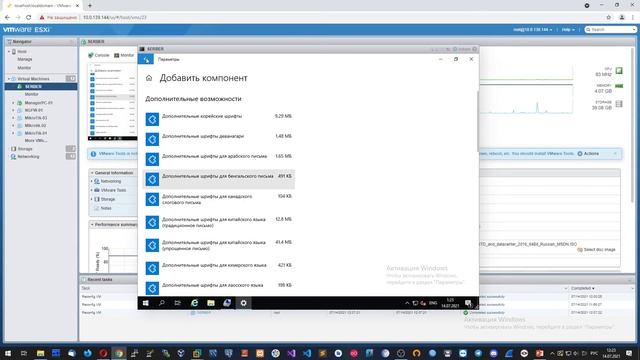Click Settings gear in guest taskbar

click(x=243, y=303)
